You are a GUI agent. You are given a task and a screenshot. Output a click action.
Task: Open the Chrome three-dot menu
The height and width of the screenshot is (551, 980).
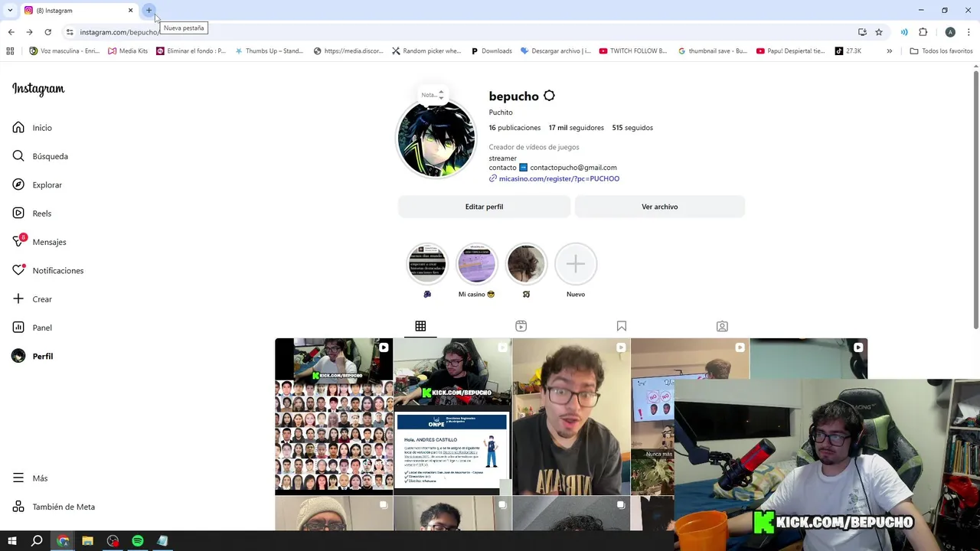pos(969,32)
